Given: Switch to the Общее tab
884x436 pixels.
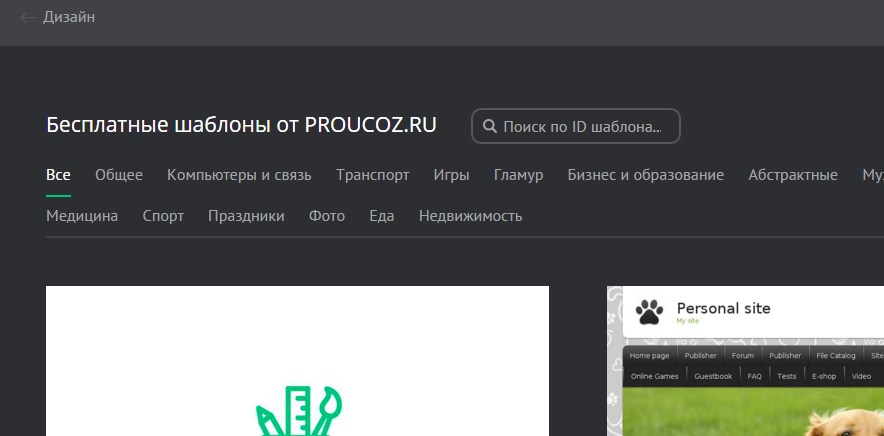Looking at the screenshot, I should pyautogui.click(x=118, y=175).
